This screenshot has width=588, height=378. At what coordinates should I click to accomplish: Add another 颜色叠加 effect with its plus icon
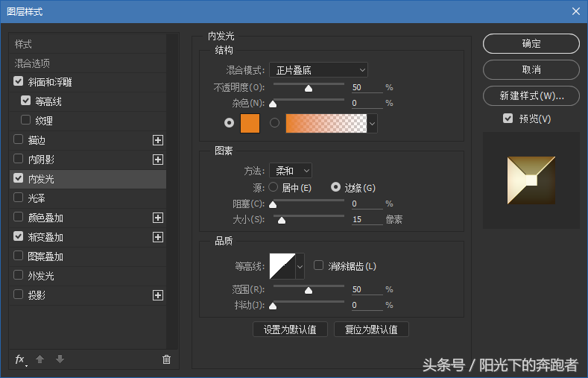[158, 218]
